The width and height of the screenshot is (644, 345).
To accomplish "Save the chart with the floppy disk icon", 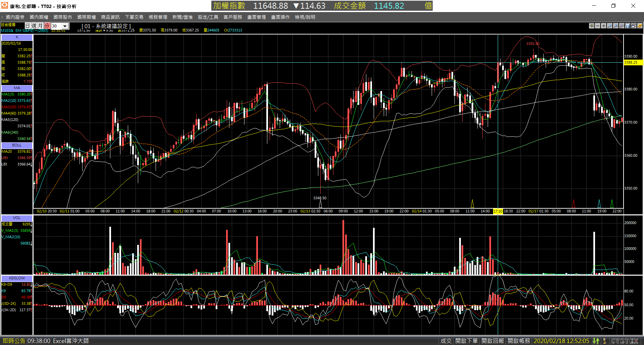I will (x=628, y=26).
